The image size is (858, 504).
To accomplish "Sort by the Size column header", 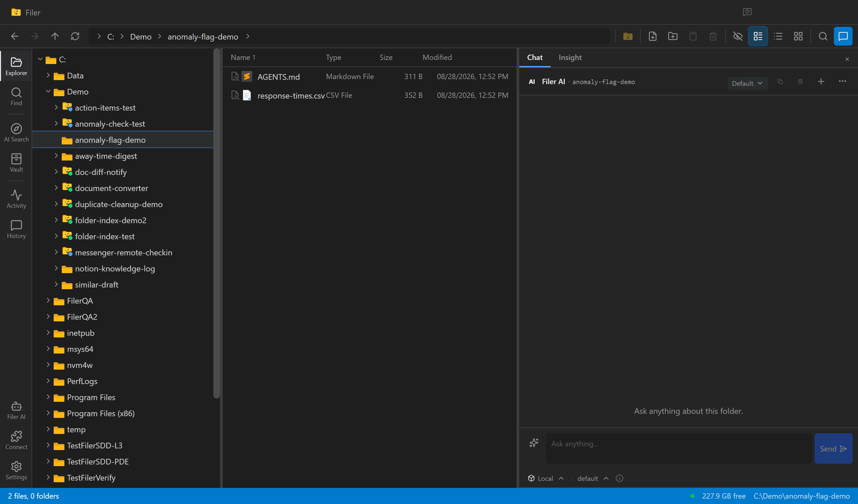I will pyautogui.click(x=386, y=58).
